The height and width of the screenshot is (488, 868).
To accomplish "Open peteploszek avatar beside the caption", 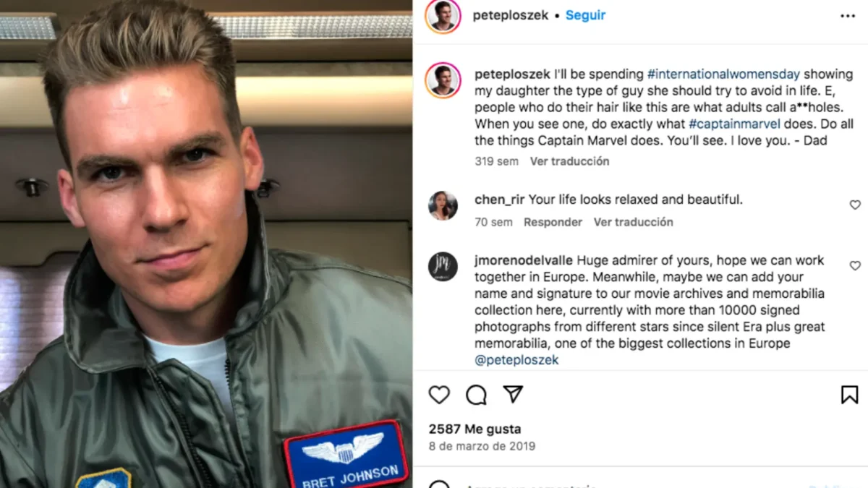I will 443,80.
